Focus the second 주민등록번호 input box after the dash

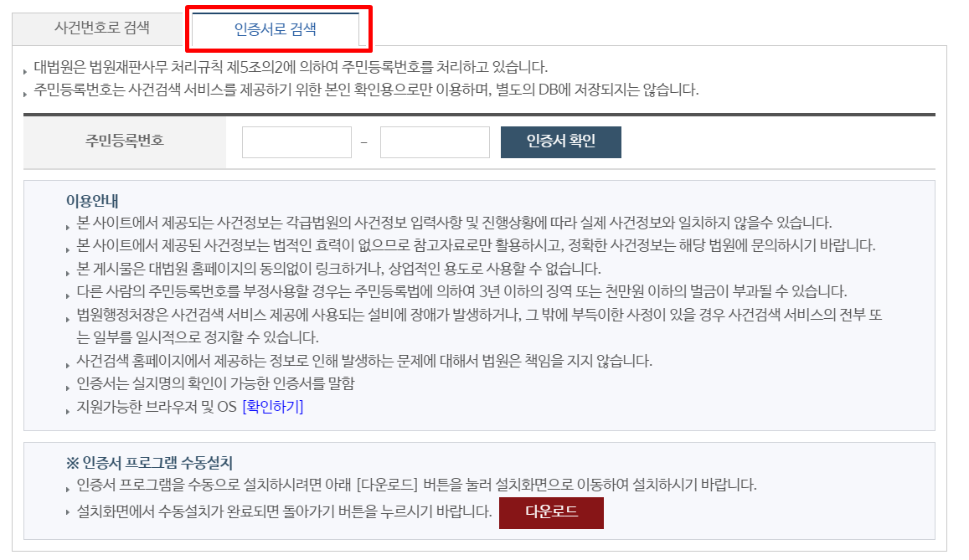click(435, 142)
